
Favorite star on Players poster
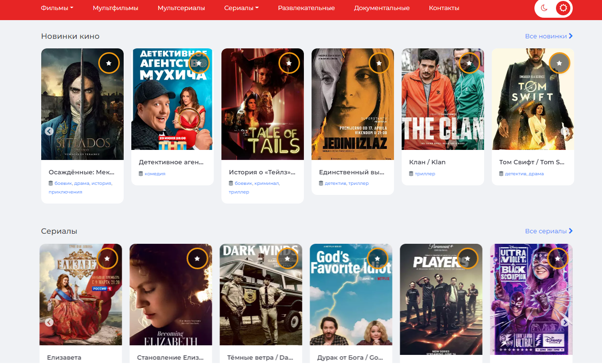(x=468, y=258)
